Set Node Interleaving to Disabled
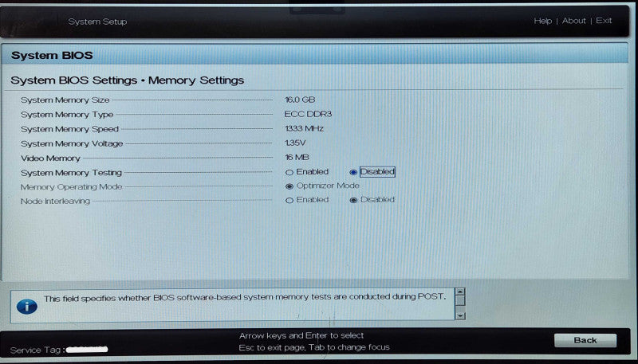The image size is (638, 364). click(353, 200)
